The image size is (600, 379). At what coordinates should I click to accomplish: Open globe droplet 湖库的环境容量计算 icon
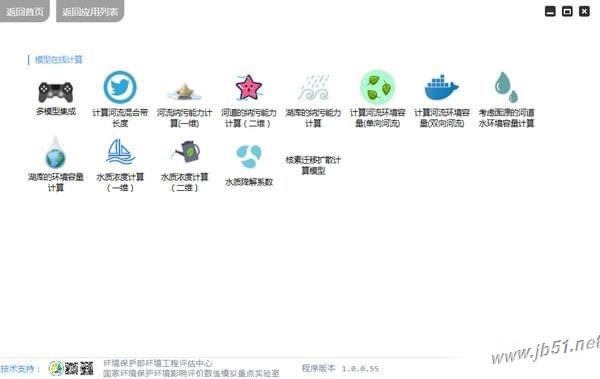click(56, 152)
